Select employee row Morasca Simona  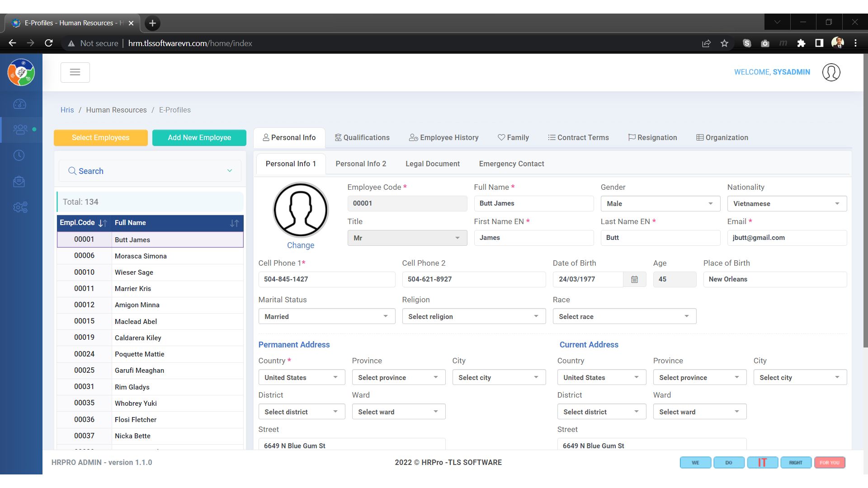(x=141, y=256)
